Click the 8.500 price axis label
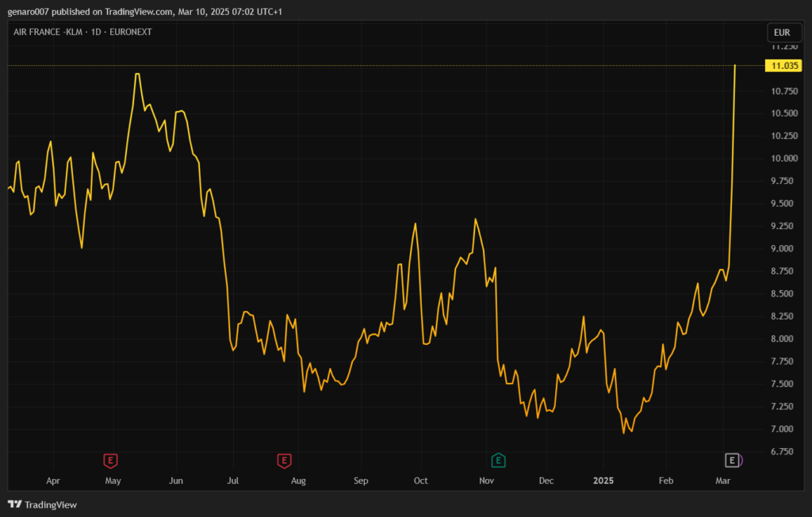The height and width of the screenshot is (517, 812). click(783, 294)
